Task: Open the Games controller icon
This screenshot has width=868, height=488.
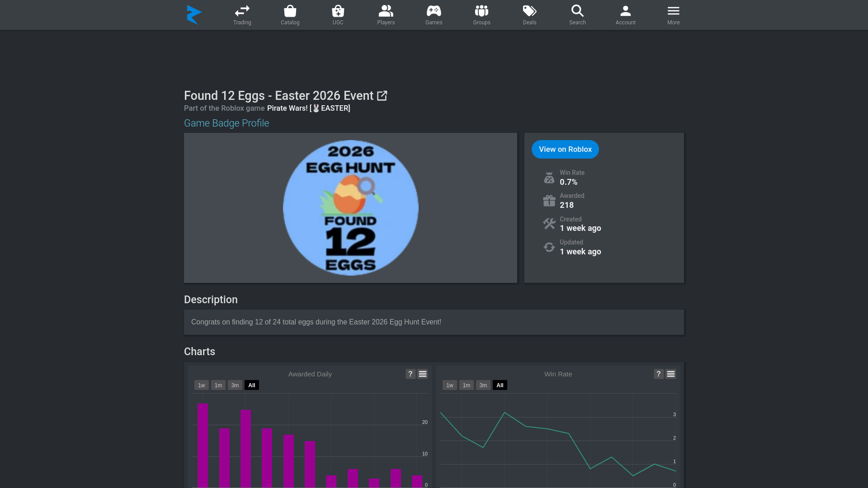Action: click(x=434, y=11)
